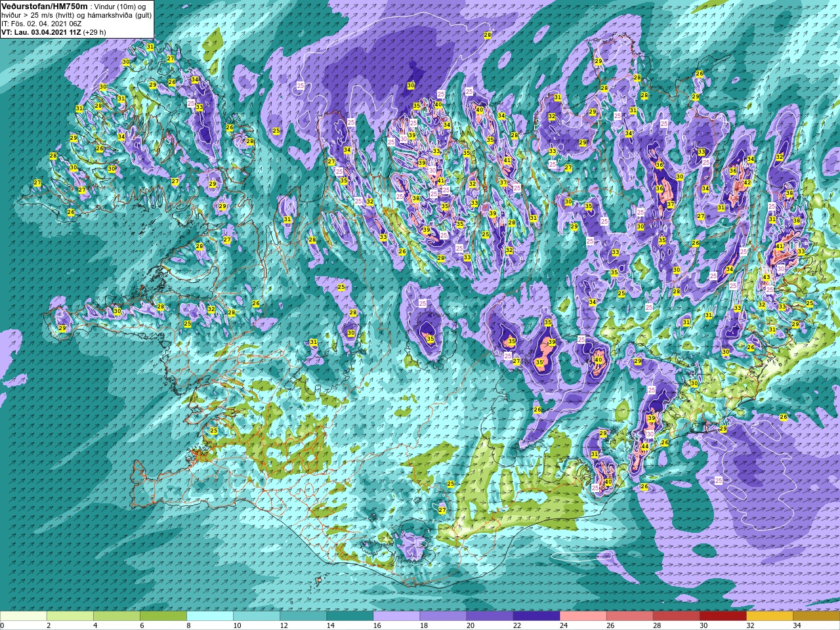Pick the 22–24 dark indigo legend swatch
The image size is (840, 630).
536,616
